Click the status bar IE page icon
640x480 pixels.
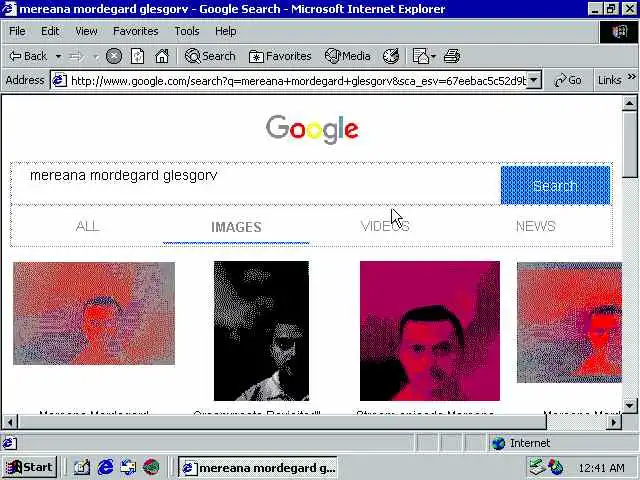click(10, 443)
